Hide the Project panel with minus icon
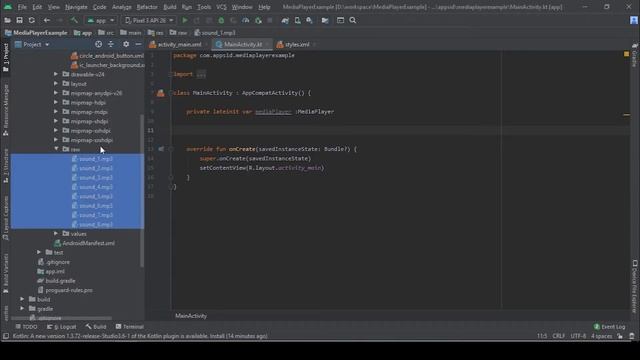Image resolution: width=640 pixels, height=360 pixels. pos(138,44)
